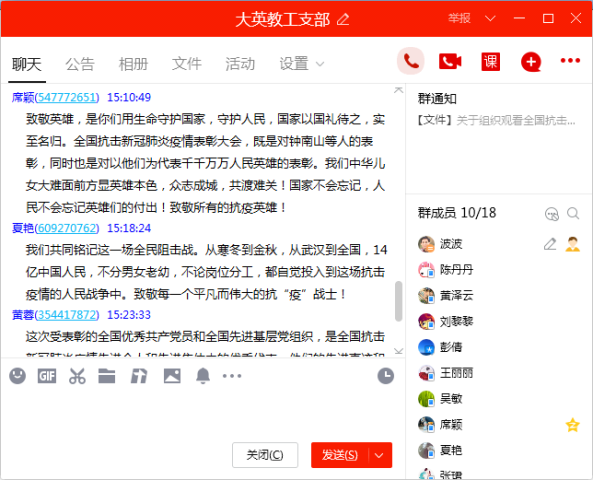Start a group video call

(x=450, y=61)
